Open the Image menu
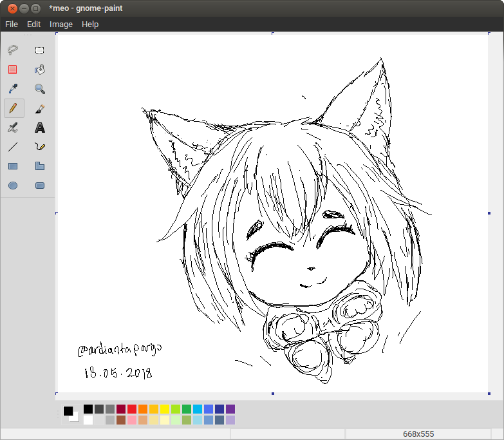This screenshot has height=440, width=504. [x=61, y=24]
